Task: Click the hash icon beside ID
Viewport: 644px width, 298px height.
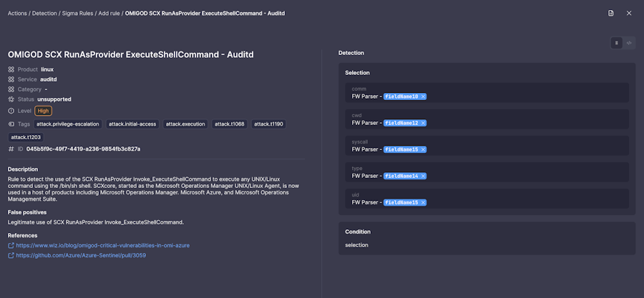Action: click(x=11, y=149)
